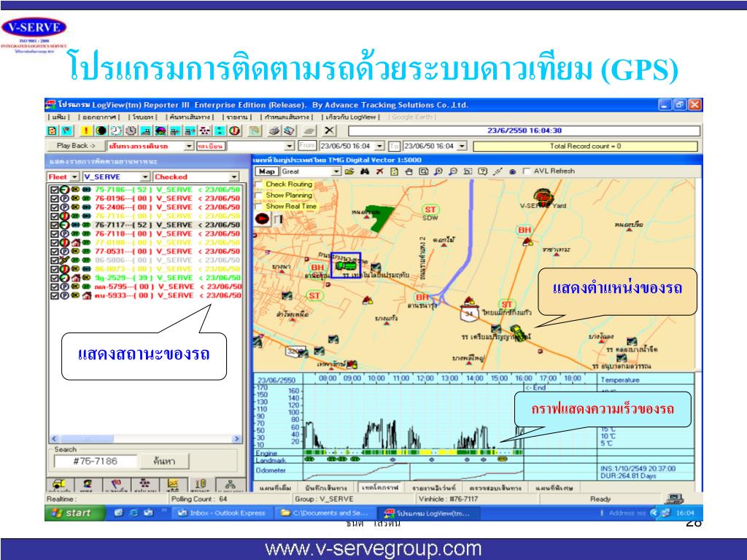Toggle the Show Planning checkbox
747x560 pixels.
(259, 195)
